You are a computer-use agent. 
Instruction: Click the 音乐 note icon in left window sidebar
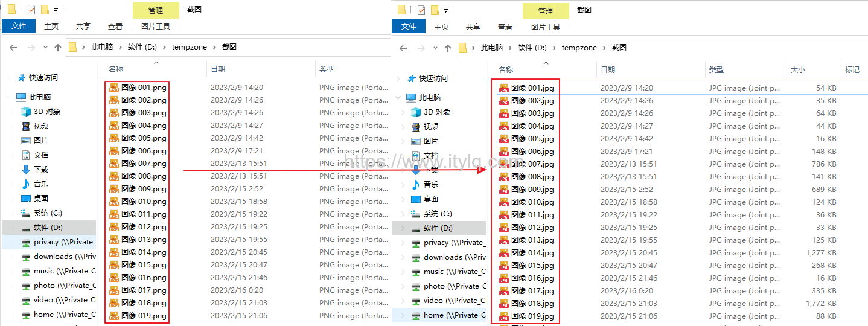26,184
